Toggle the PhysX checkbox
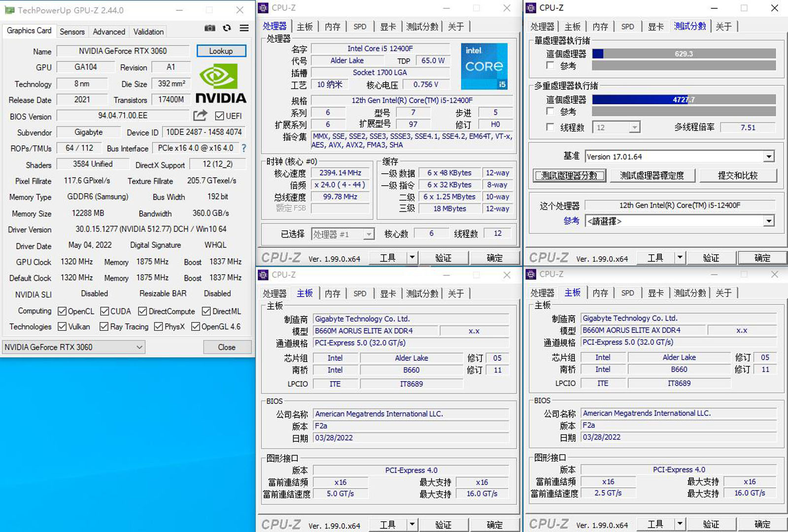 158,327
